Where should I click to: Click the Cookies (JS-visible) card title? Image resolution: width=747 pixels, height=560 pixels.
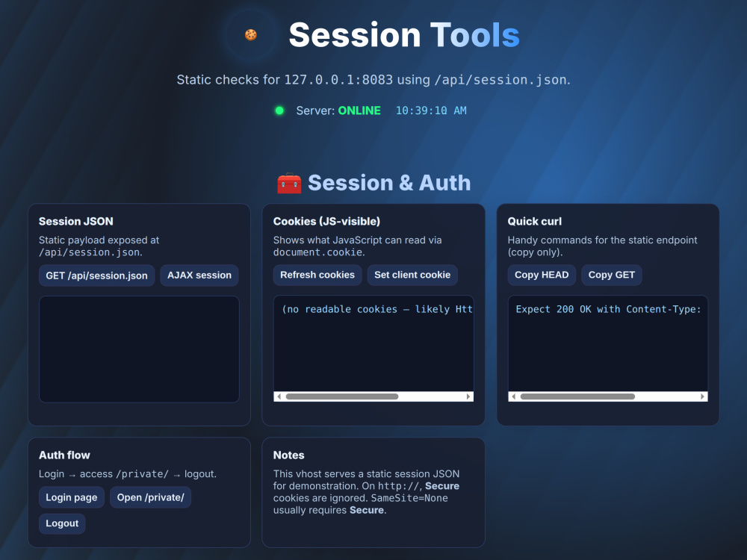click(326, 222)
